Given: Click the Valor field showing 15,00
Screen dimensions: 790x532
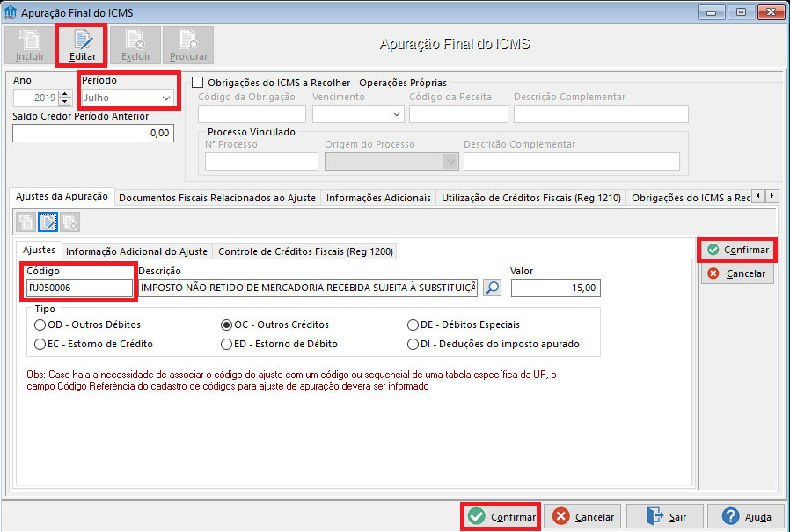Looking at the screenshot, I should click(x=556, y=288).
